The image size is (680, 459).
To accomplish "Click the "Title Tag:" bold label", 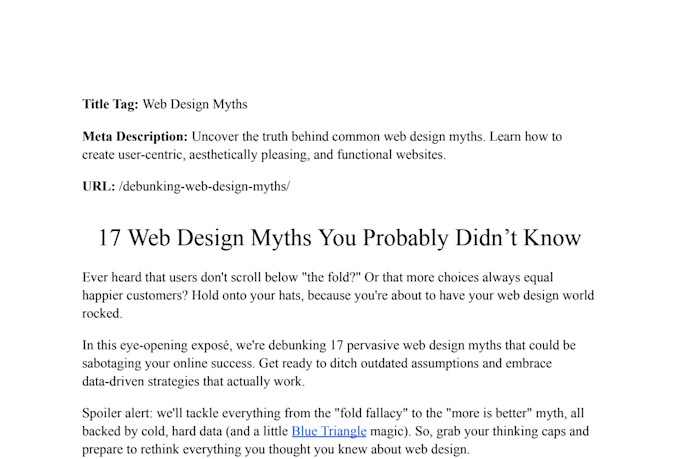I will click(110, 105).
